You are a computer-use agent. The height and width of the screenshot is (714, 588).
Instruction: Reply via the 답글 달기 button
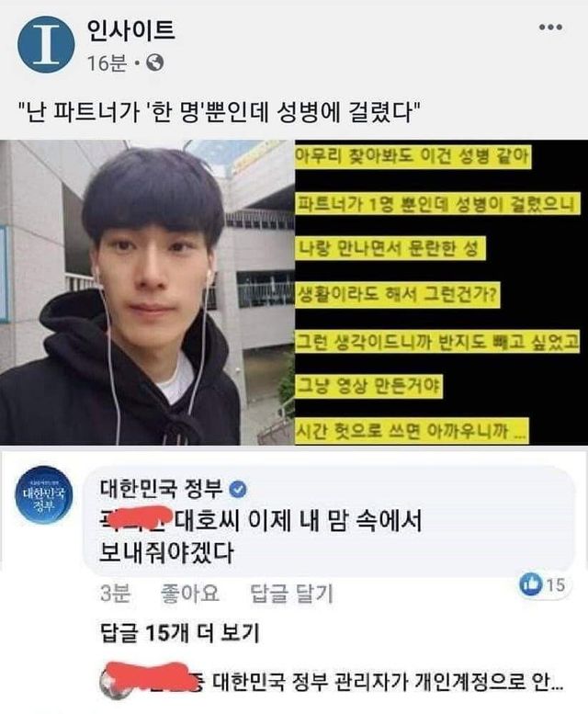click(x=292, y=594)
